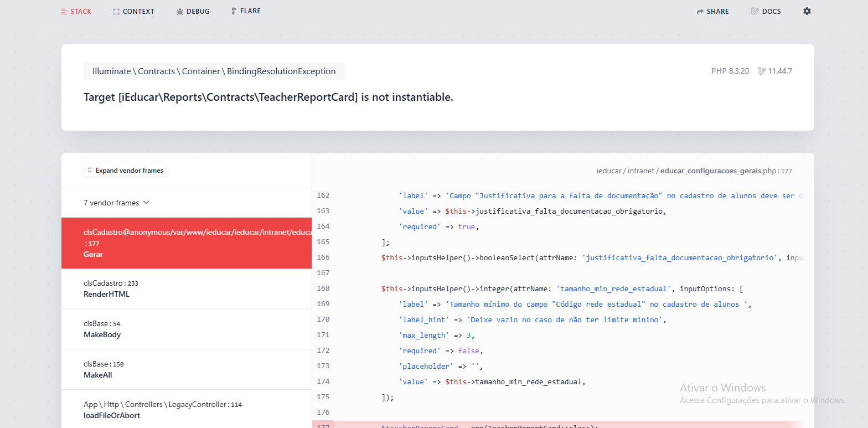Open the DOCS link

[x=766, y=11]
